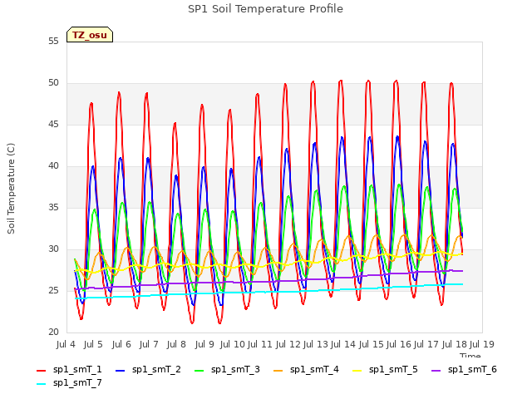This screenshot has height=399, width=532.
Task: Select the sp1_smT_3 legend label
Action: (x=235, y=369)
